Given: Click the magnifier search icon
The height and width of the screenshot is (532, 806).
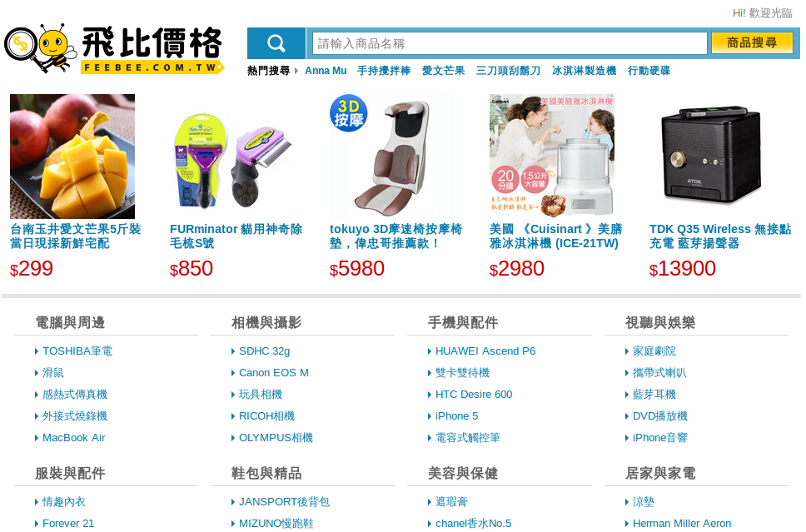Looking at the screenshot, I should coord(276,43).
